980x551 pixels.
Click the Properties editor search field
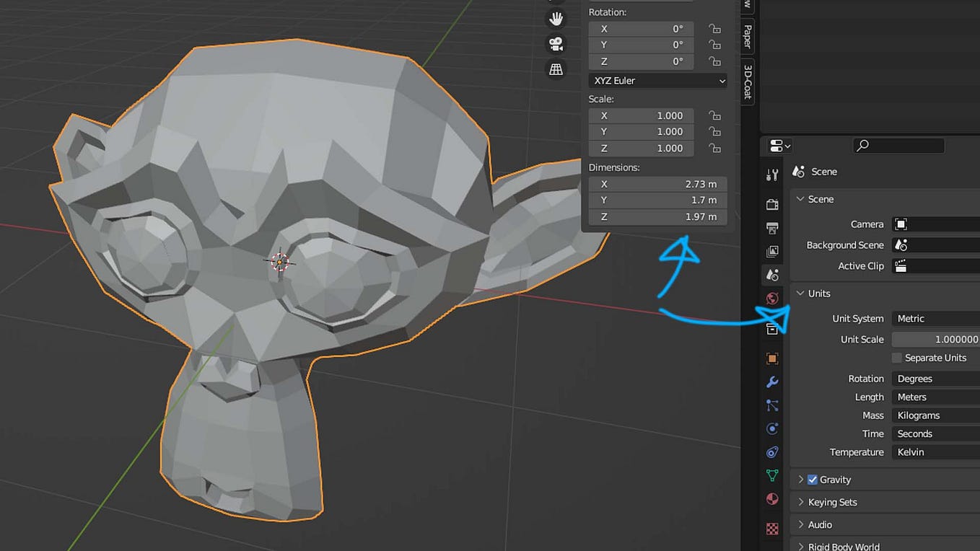(898, 145)
